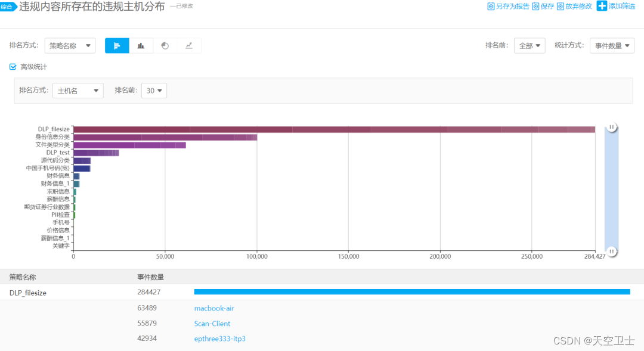Image resolution: width=644 pixels, height=351 pixels.
Task: Switch to pie chart view
Action: pyautogui.click(x=165, y=45)
